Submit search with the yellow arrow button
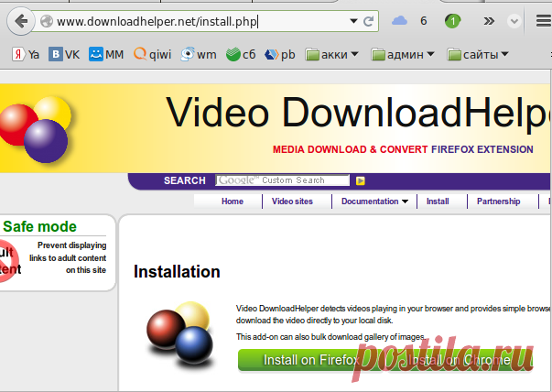The width and height of the screenshot is (552, 392). (x=360, y=180)
